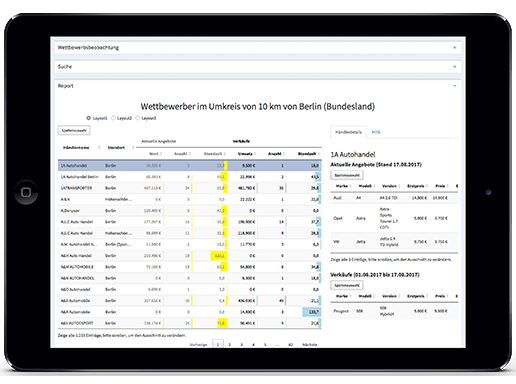Switch to the Hilfe tab
516x384 pixels.
click(x=376, y=132)
